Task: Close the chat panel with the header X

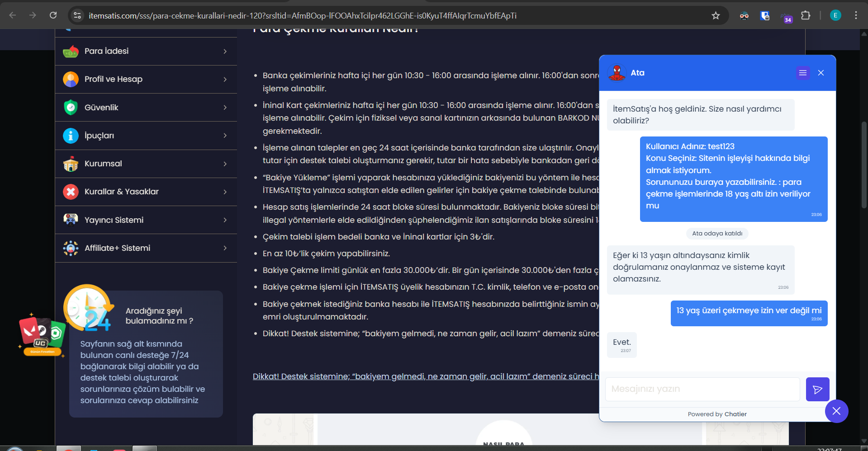Action: [x=821, y=73]
